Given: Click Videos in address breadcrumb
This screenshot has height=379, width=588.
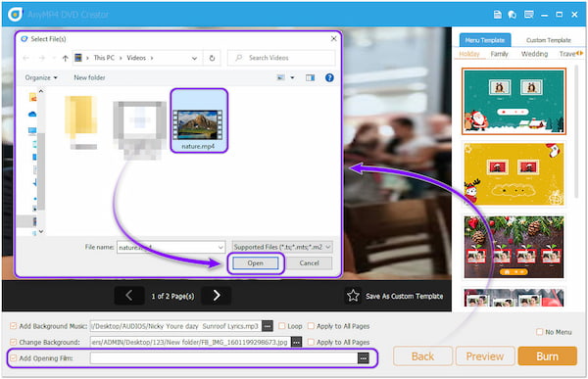Looking at the screenshot, I should [136, 58].
